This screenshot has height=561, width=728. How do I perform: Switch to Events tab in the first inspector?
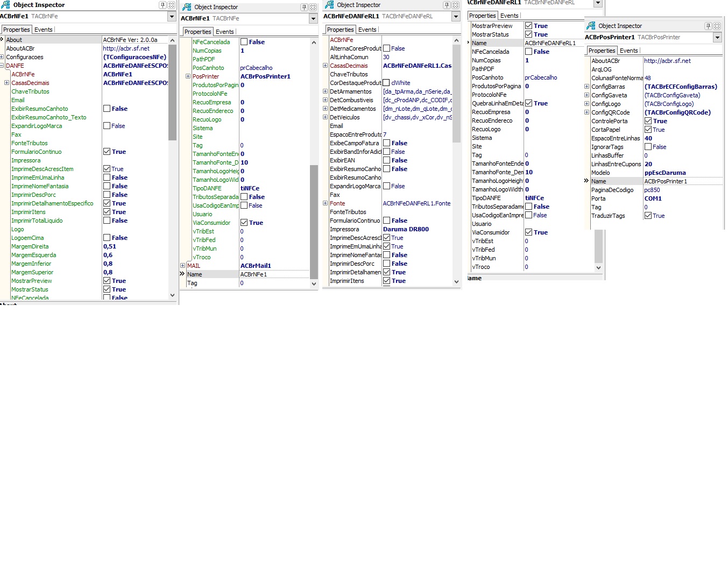(44, 30)
